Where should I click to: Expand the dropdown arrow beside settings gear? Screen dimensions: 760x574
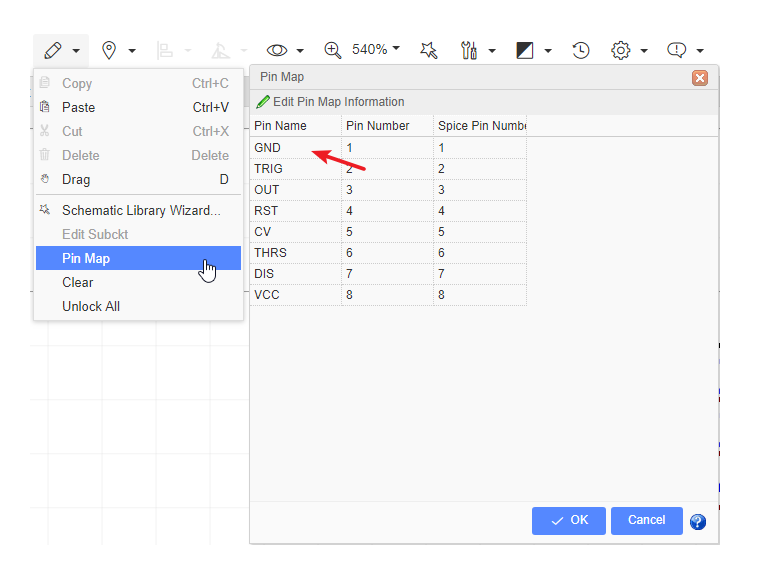644,50
